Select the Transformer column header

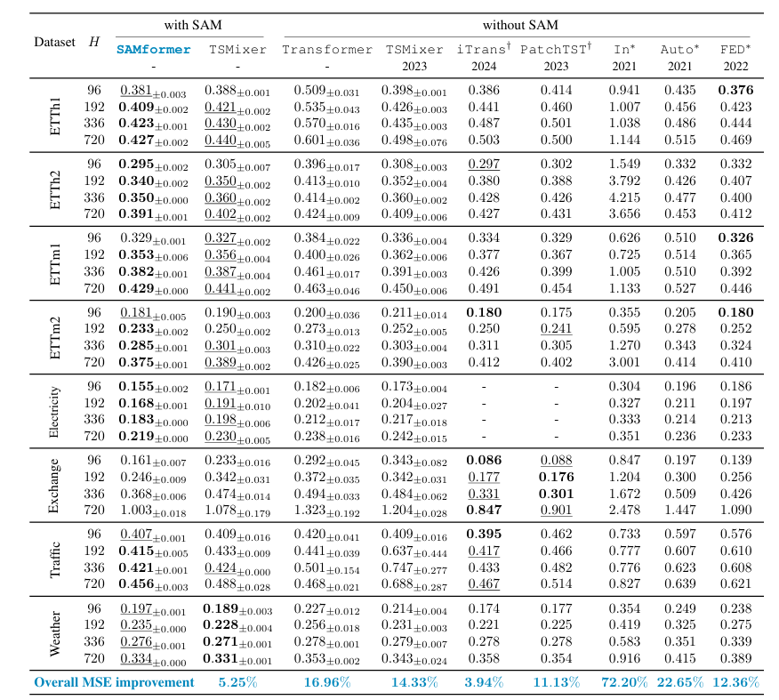(327, 50)
